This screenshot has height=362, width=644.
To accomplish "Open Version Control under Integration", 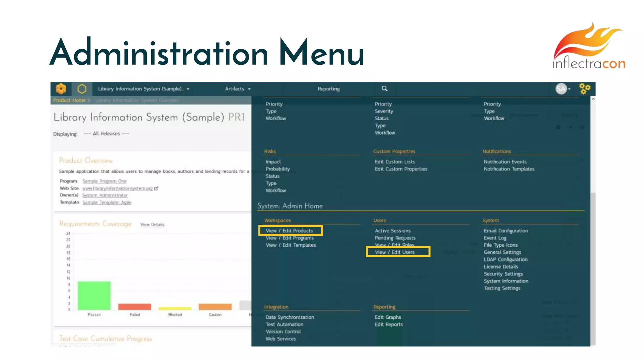I will (x=283, y=332).
